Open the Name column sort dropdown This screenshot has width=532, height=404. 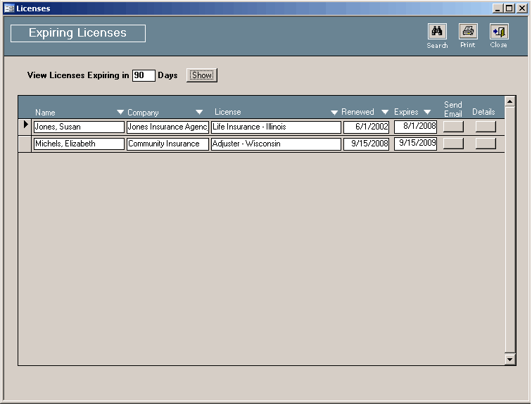tap(120, 112)
